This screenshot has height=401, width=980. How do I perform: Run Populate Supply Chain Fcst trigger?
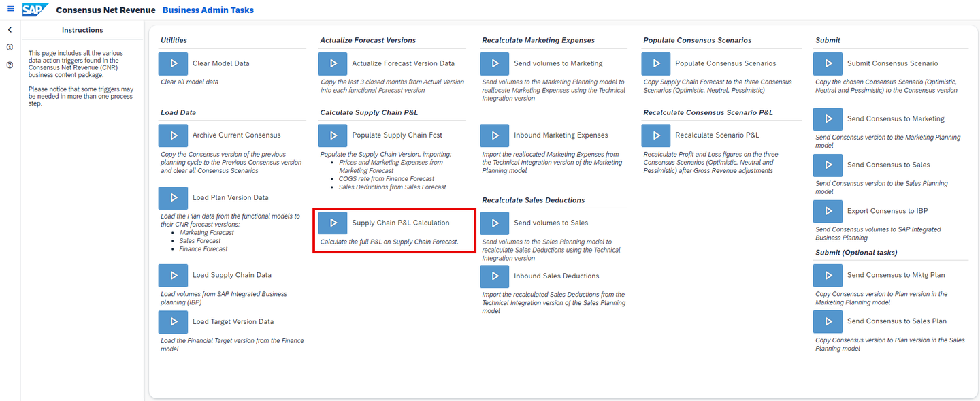point(333,135)
